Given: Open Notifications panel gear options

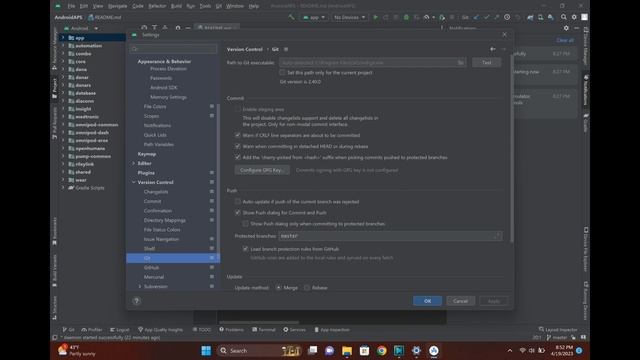Looking at the screenshot, I should tap(566, 28).
